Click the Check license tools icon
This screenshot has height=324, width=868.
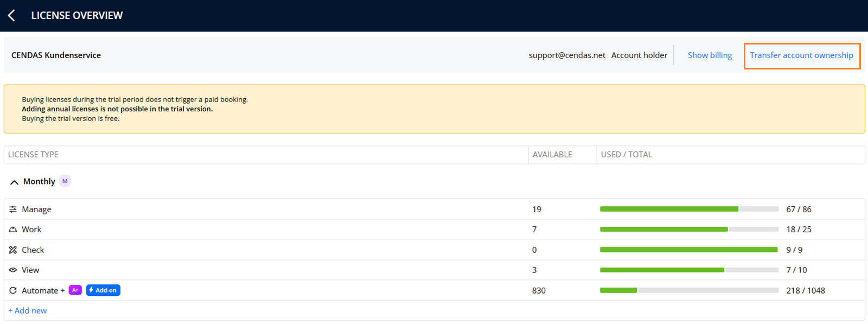(x=13, y=250)
